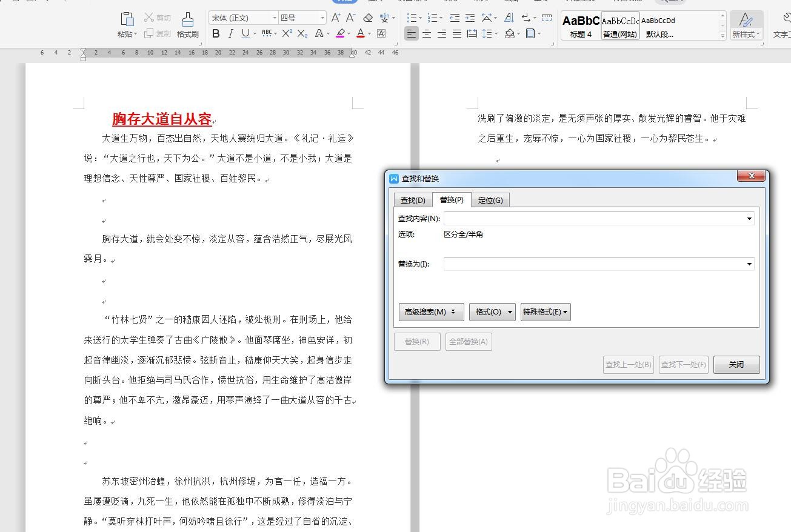The height and width of the screenshot is (532, 791).
Task: Open 替换为 history dropdown arrow
Action: (749, 264)
